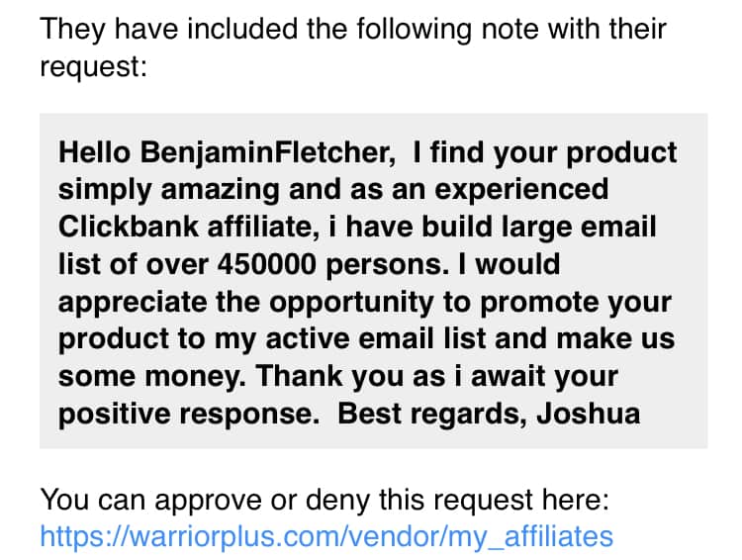Viewport: 742px width, 560px height.
Task: Click the word 'appreciate' in the note
Action: (133, 303)
